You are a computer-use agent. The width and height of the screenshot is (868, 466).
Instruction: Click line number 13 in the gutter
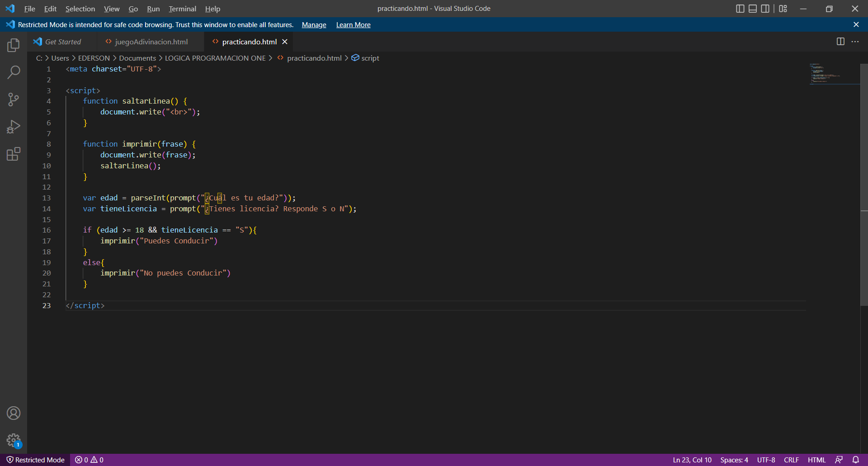(46, 198)
